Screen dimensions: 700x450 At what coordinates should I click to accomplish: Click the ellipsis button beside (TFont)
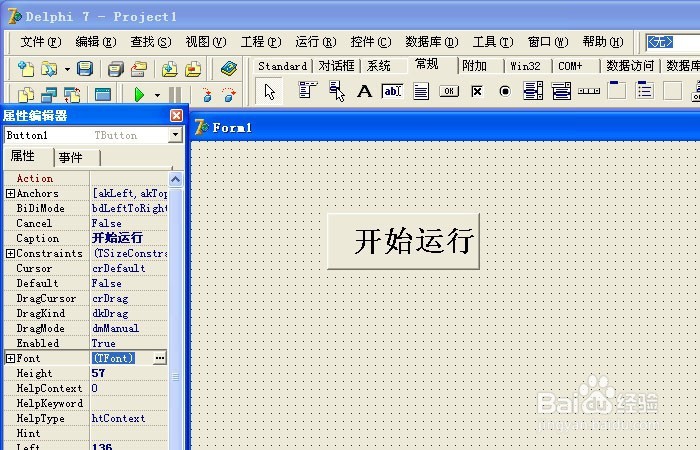[x=160, y=358]
